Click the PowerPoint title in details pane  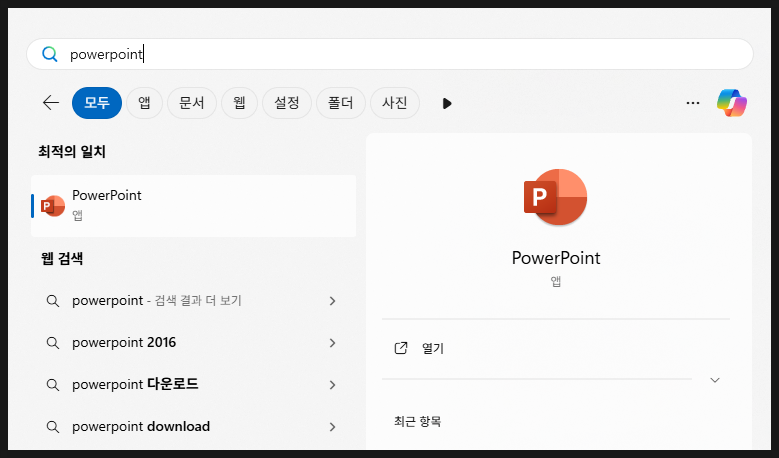point(556,258)
